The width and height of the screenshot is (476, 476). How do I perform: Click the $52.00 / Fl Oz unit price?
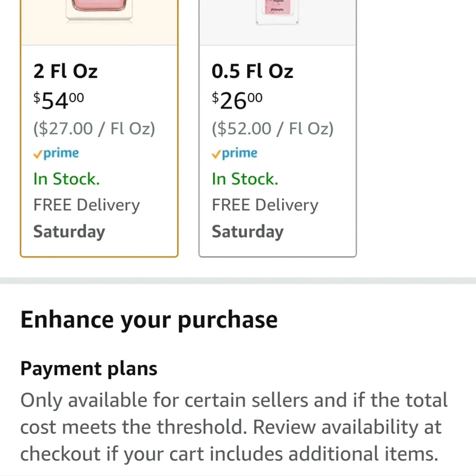click(x=273, y=129)
